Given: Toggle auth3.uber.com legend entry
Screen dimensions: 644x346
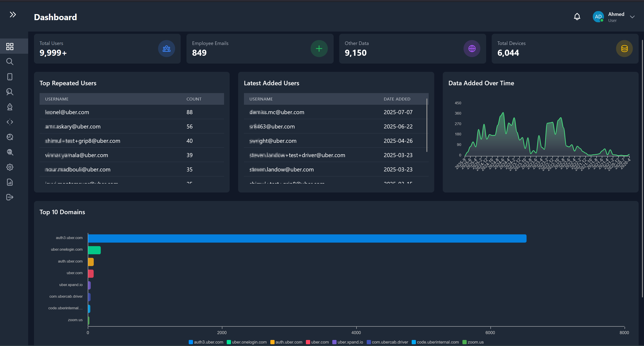Looking at the screenshot, I should pos(206,342).
